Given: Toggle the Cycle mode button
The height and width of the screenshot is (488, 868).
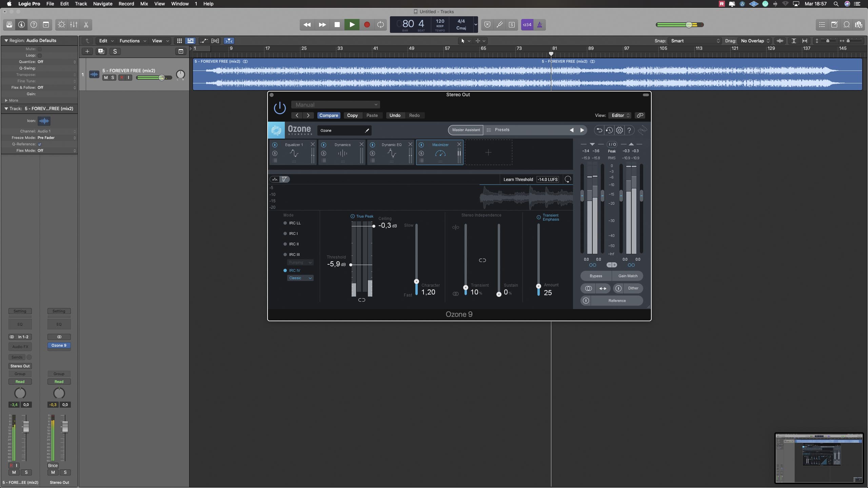Looking at the screenshot, I should (x=380, y=25).
